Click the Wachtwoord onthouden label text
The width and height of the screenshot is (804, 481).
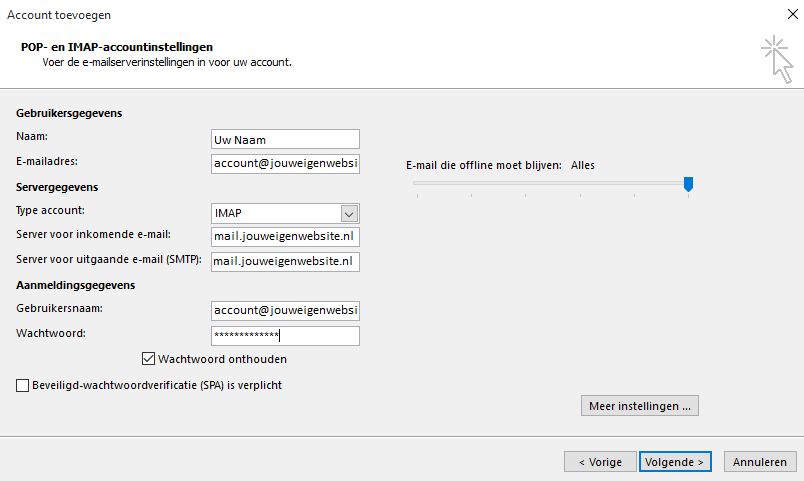tap(224, 359)
